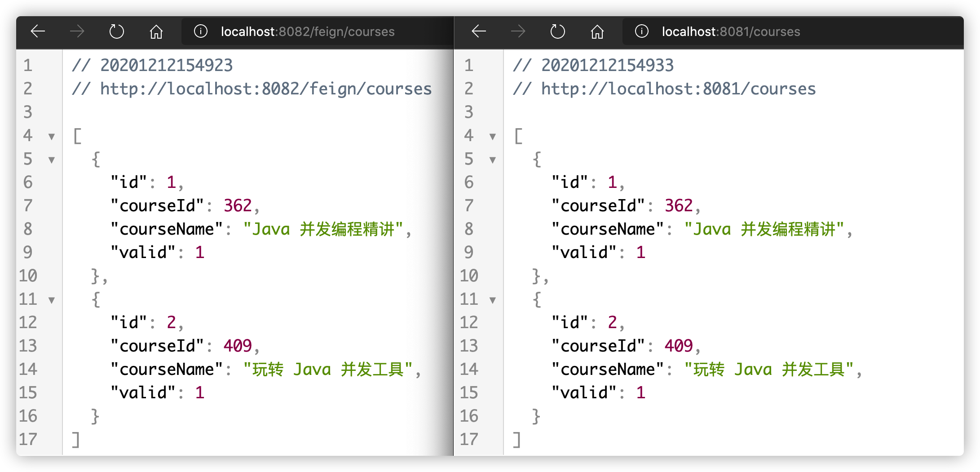Collapse array at line 4 in right pane
Image resolution: width=980 pixels, height=472 pixels.
(x=493, y=137)
